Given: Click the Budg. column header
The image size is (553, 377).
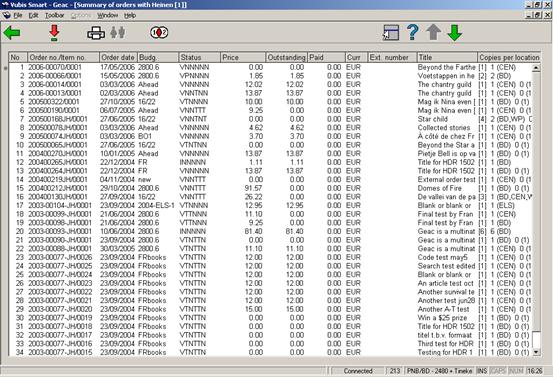Looking at the screenshot, I should coord(158,57).
